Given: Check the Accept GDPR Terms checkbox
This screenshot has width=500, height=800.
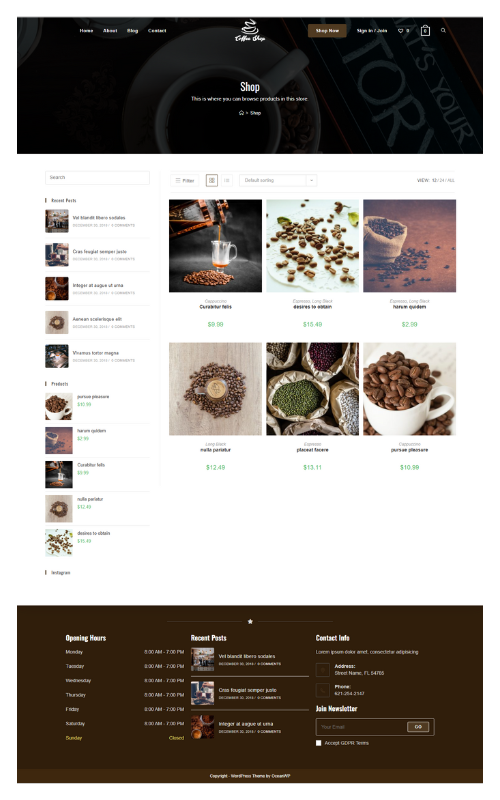Looking at the screenshot, I should coord(319,743).
